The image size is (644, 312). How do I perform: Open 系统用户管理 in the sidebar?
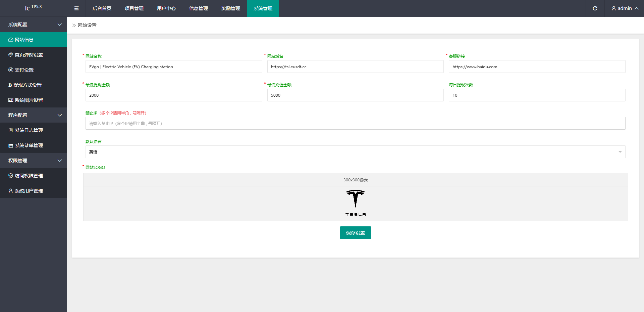(34, 191)
